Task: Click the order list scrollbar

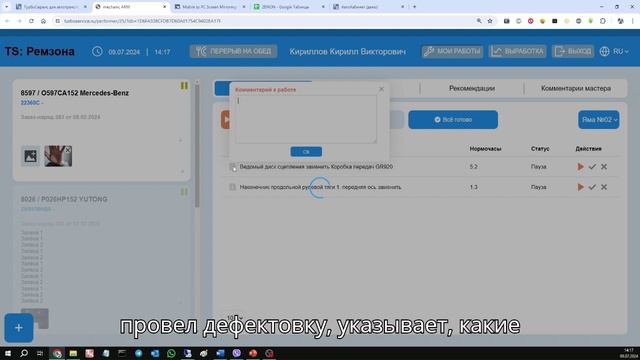Action: (x=197, y=146)
